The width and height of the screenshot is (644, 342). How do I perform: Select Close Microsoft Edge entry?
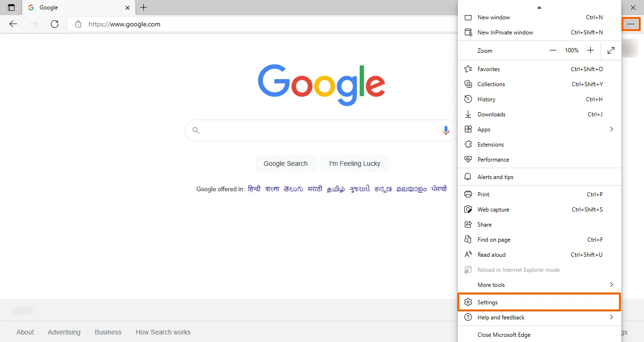tap(539, 335)
